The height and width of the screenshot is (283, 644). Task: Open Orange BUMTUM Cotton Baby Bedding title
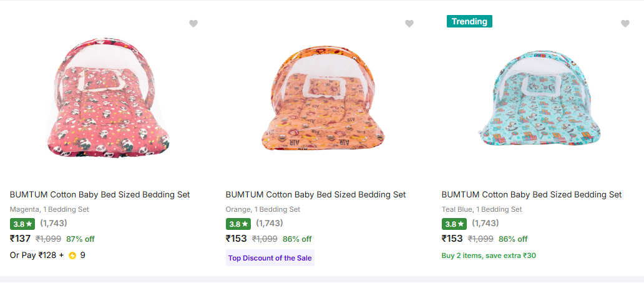pos(316,195)
